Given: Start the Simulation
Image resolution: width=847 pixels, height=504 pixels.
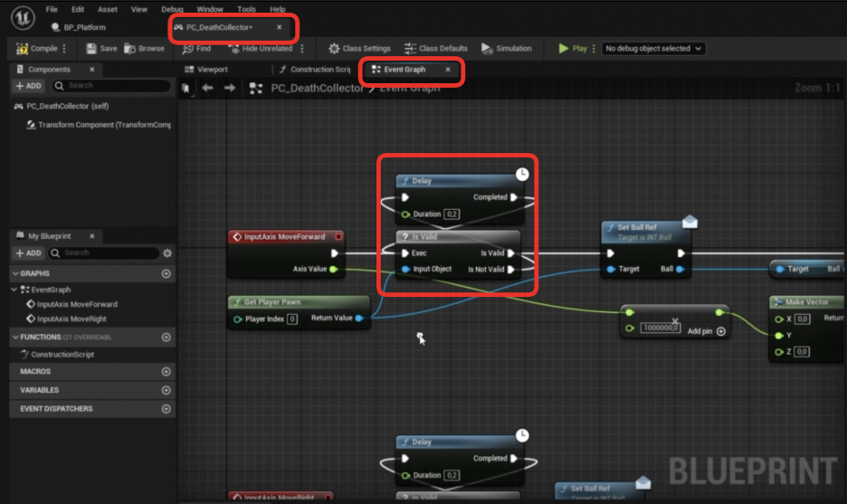Looking at the screenshot, I should 507,49.
